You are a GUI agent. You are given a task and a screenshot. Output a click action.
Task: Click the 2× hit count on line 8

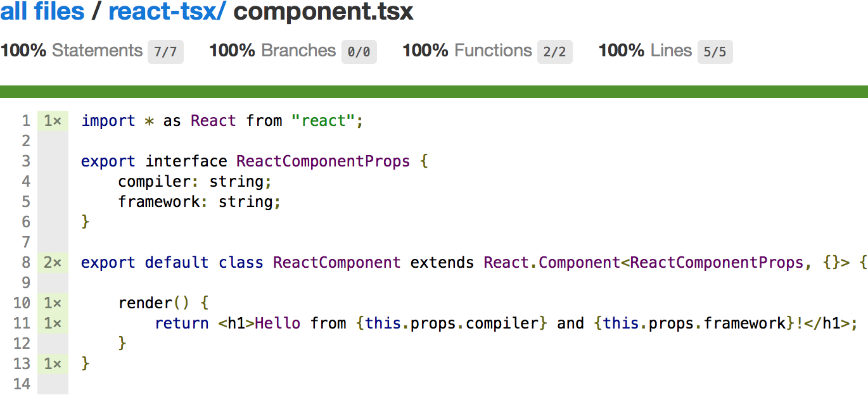coord(53,263)
